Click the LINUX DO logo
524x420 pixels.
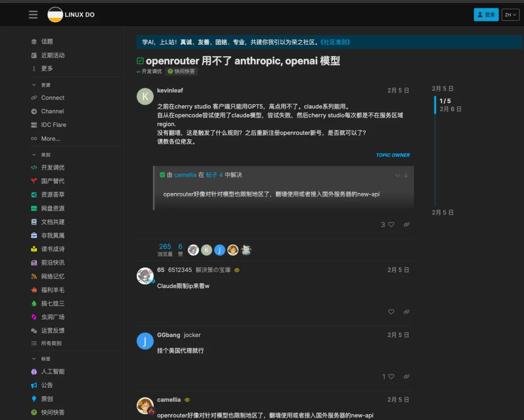coord(71,15)
